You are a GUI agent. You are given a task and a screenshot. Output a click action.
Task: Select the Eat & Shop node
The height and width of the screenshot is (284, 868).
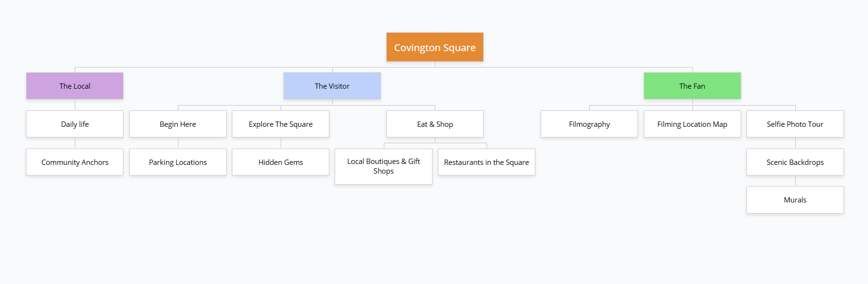coord(434,124)
